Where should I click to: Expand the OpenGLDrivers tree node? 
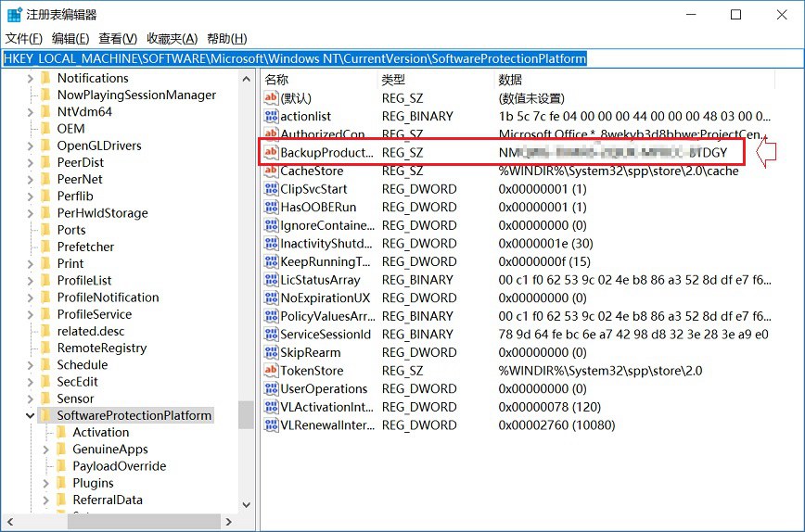click(31, 146)
